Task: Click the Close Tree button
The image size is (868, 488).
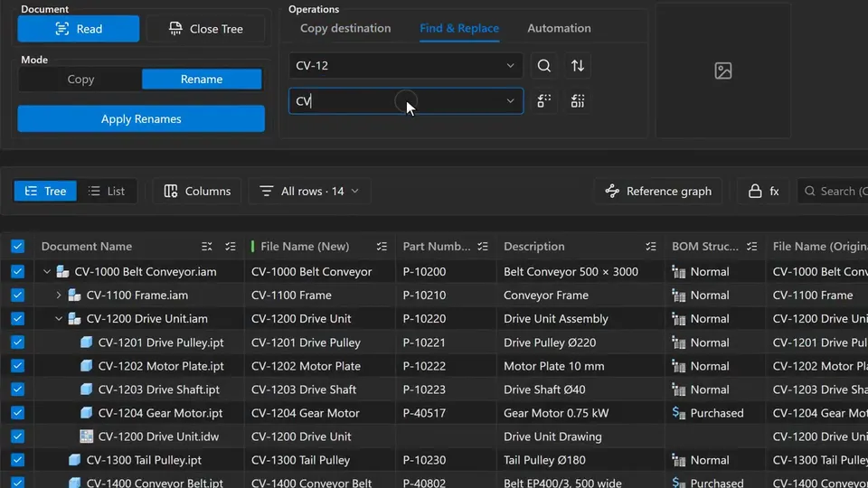Action: point(206,29)
